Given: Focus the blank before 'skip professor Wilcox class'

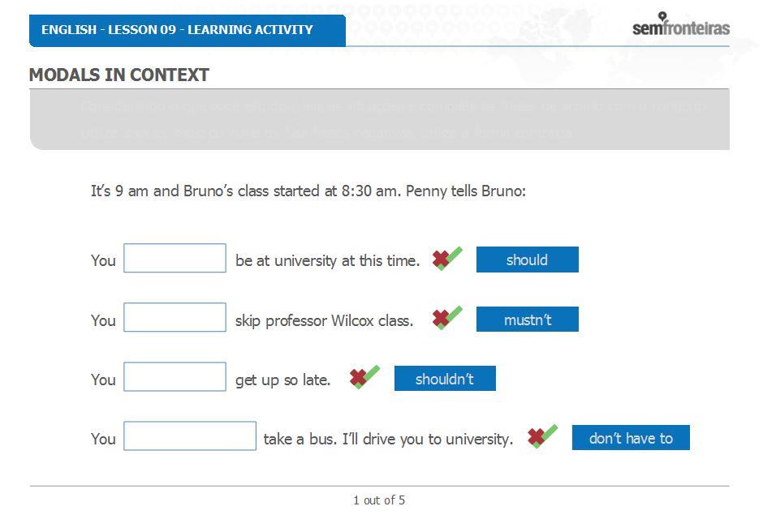Looking at the screenshot, I should (175, 318).
